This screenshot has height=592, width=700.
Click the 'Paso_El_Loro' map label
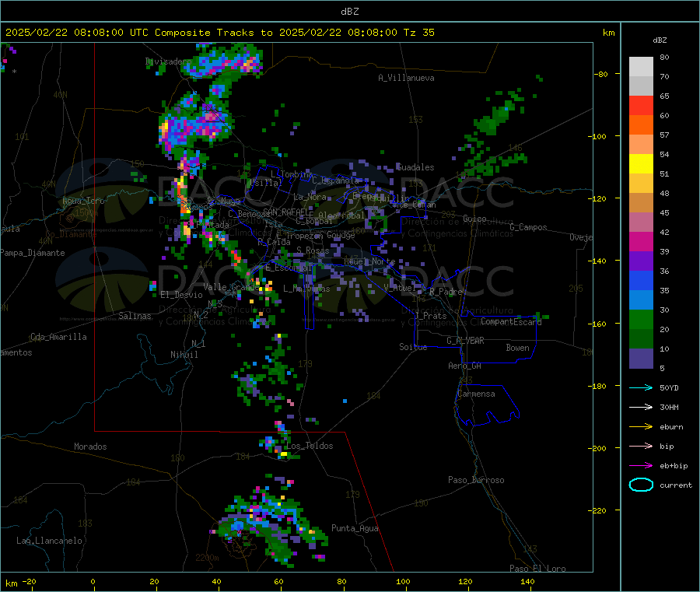(x=537, y=569)
